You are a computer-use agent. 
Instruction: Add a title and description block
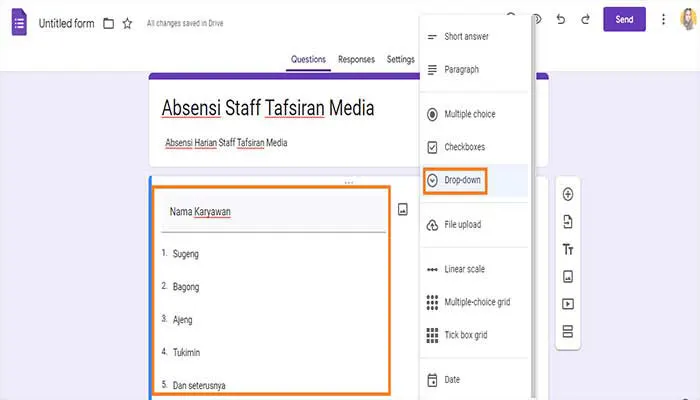click(x=568, y=249)
